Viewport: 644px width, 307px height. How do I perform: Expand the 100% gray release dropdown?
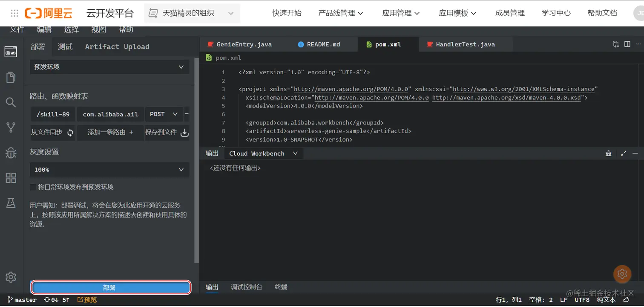coord(109,170)
